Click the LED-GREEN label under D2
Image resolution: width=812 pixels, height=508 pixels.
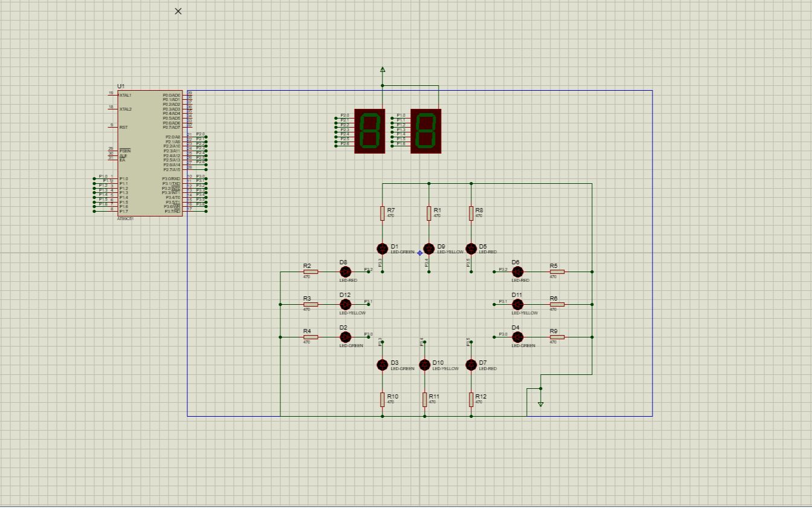pos(351,346)
